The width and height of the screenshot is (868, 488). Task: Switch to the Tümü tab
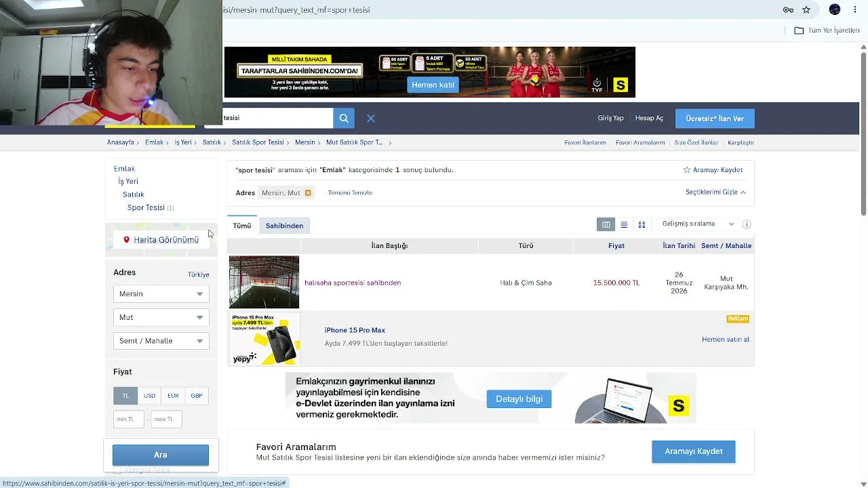coord(242,226)
